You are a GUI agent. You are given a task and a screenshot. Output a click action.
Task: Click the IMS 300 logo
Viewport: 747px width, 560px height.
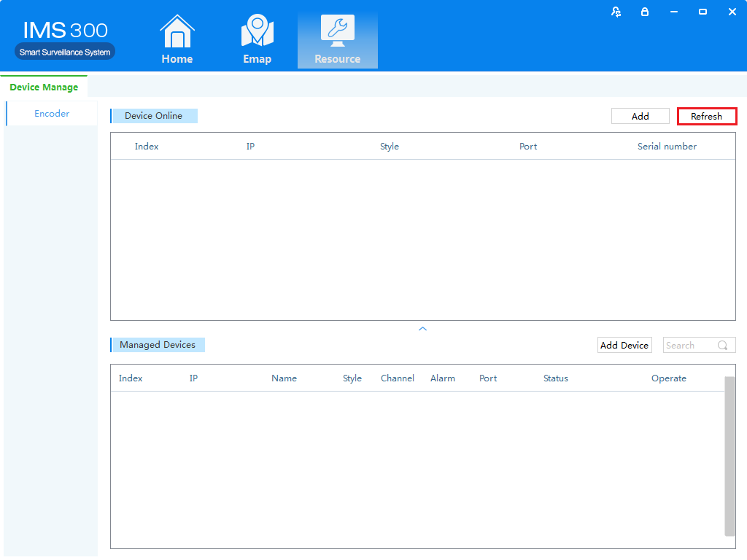click(65, 39)
